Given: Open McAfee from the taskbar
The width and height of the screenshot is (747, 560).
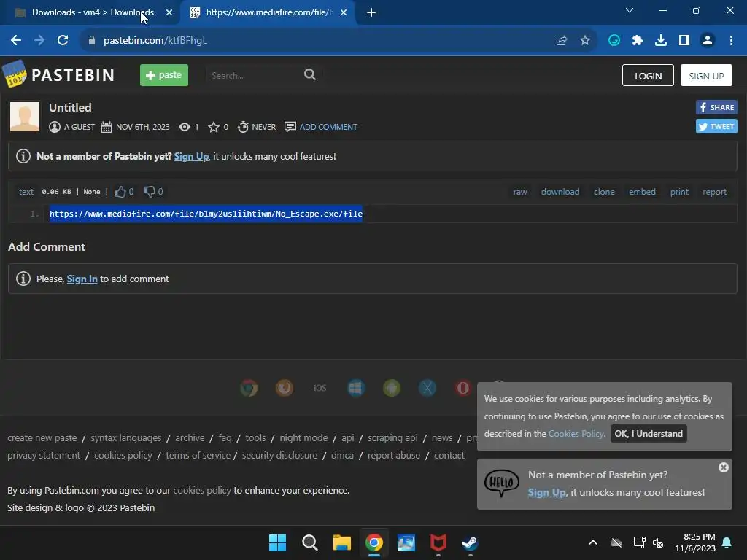Looking at the screenshot, I should point(438,542).
